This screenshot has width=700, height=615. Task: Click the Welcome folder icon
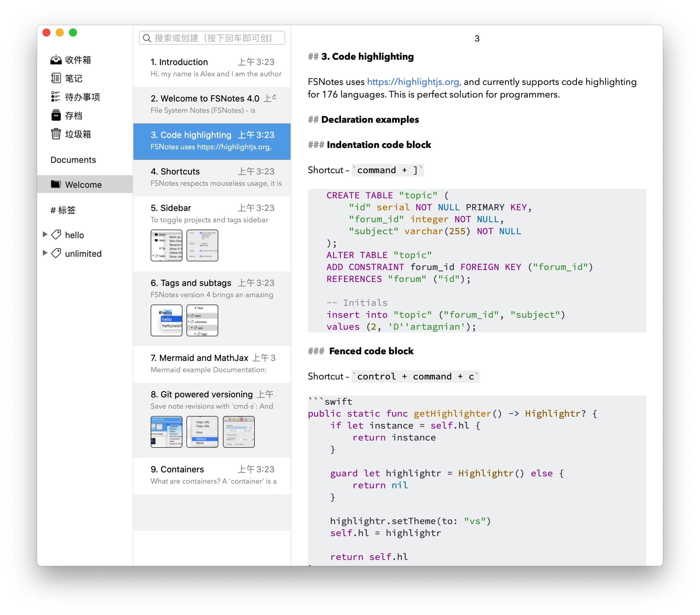tap(56, 184)
